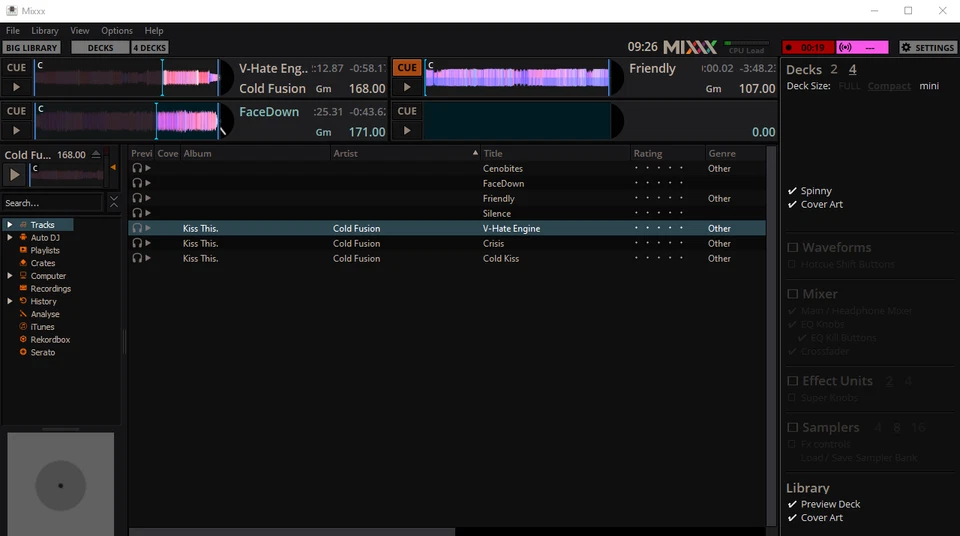Preview the Crisis track with headphone icon
Image resolution: width=960 pixels, height=536 pixels.
137,243
